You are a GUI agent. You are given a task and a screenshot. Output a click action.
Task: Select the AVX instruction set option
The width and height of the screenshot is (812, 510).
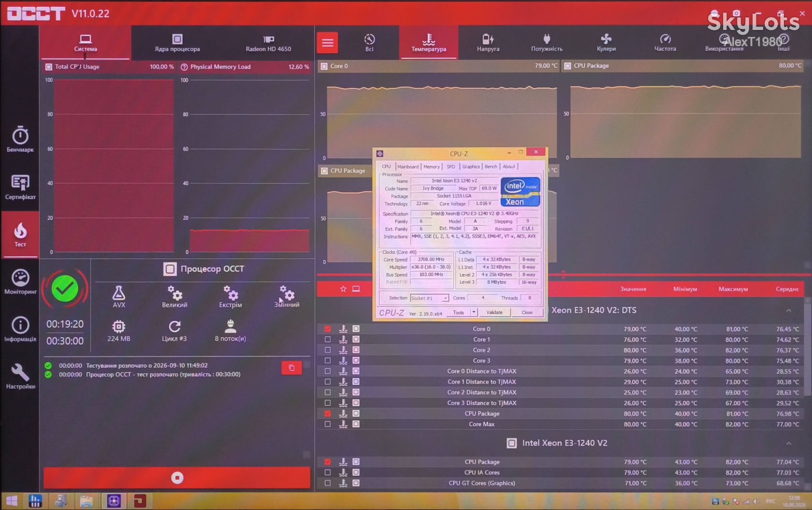pyautogui.click(x=119, y=296)
